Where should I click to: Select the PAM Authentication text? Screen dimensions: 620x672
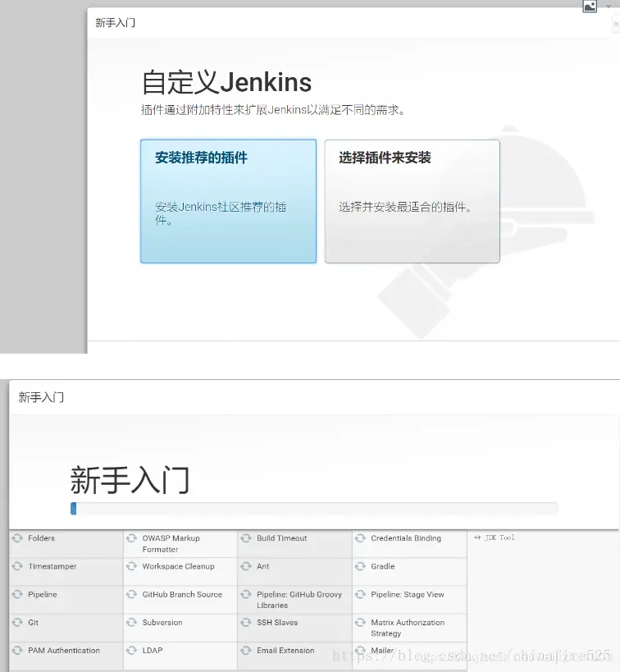pos(64,650)
